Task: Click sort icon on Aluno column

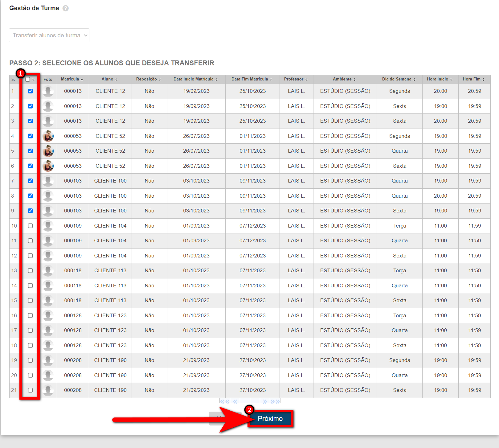Action: tap(116, 80)
